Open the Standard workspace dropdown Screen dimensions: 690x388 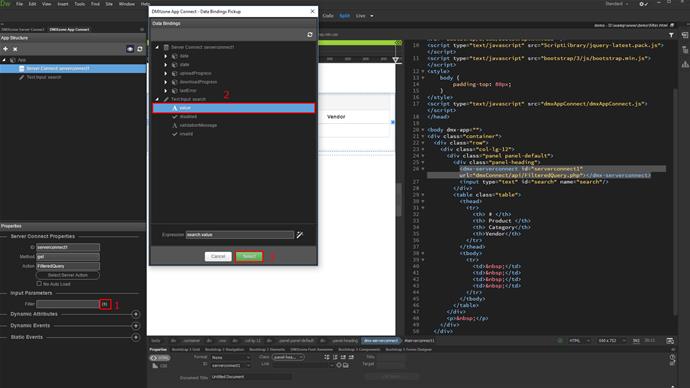tap(616, 4)
